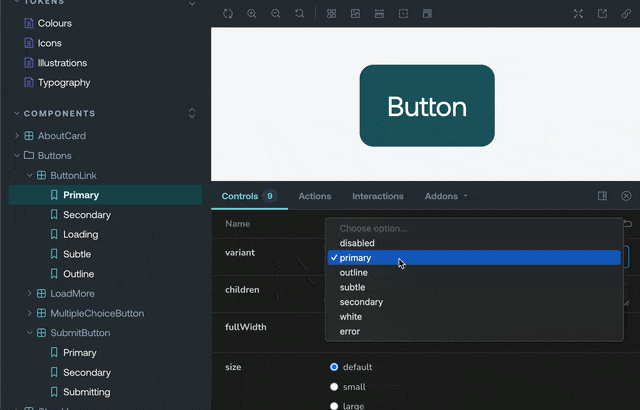Change addons panel orientation icon
640x410 pixels.
(602, 196)
